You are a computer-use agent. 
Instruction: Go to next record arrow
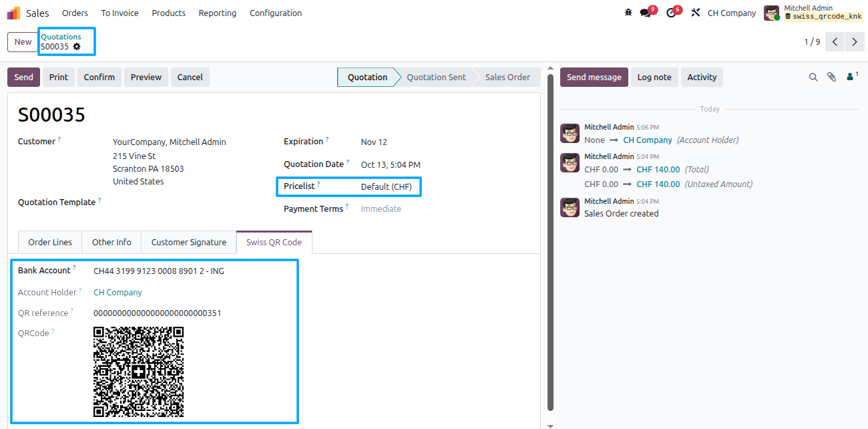point(855,41)
